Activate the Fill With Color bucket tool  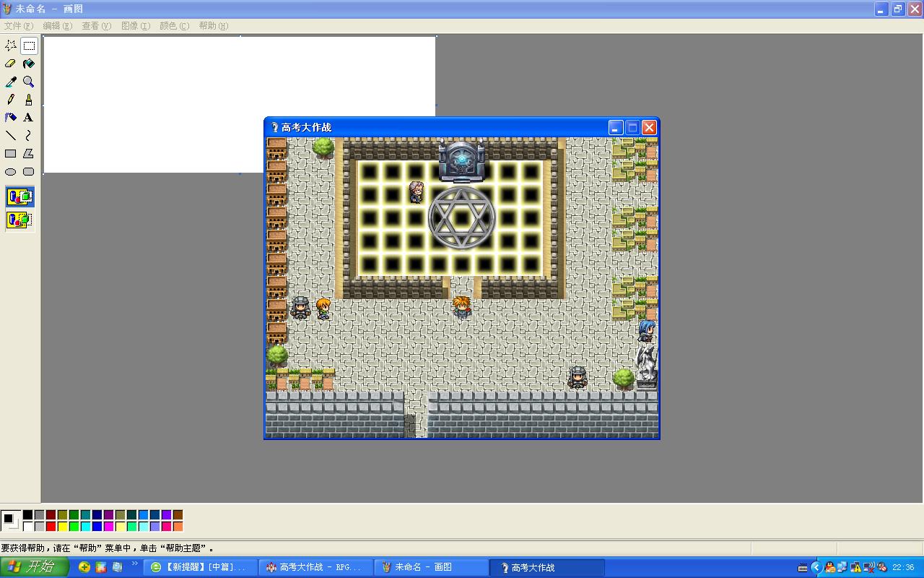[x=29, y=64]
